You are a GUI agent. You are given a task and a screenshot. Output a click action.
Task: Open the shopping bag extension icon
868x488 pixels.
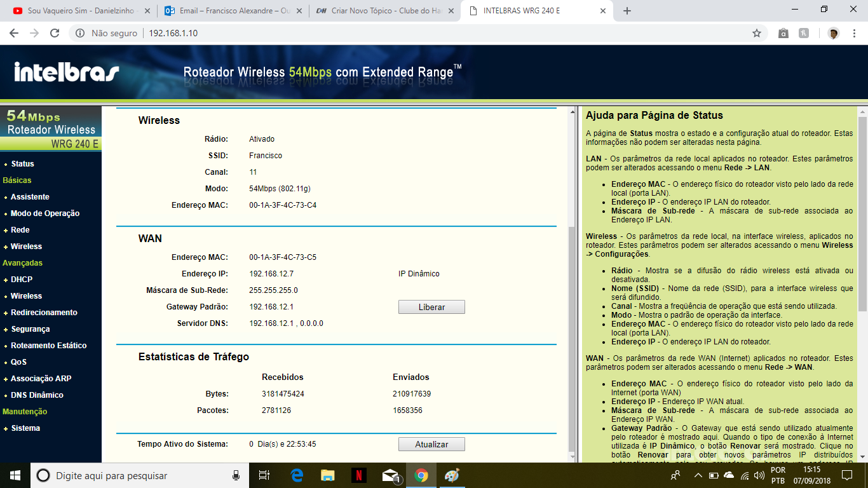[783, 33]
